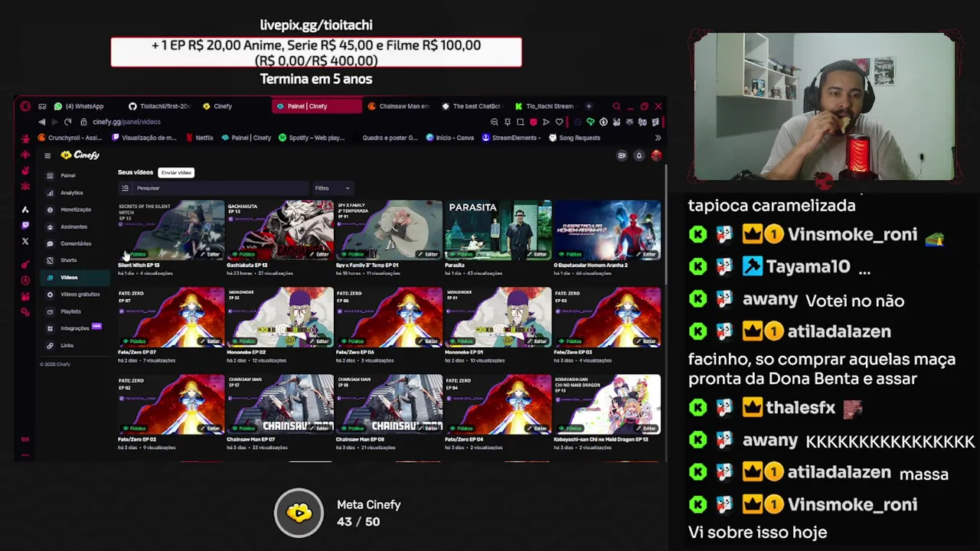Switch to the Chainsaw Man tab
980x551 pixels.
tap(398, 106)
